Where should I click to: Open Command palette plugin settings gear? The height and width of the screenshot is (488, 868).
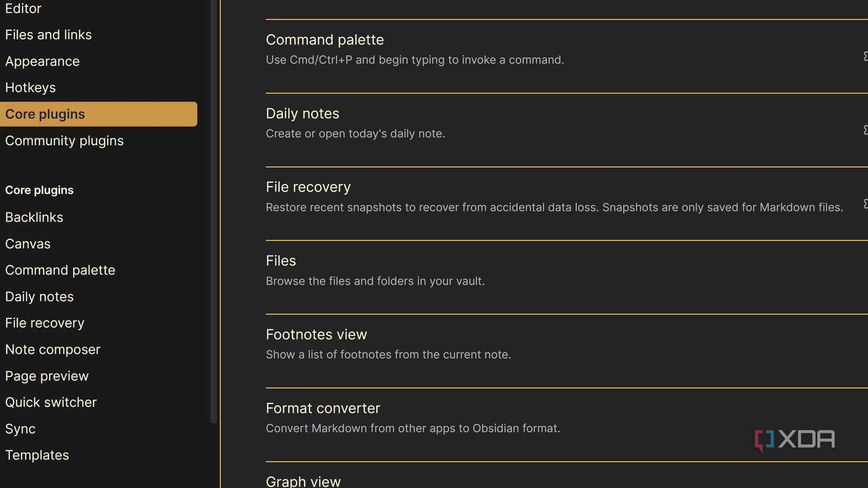865,56
